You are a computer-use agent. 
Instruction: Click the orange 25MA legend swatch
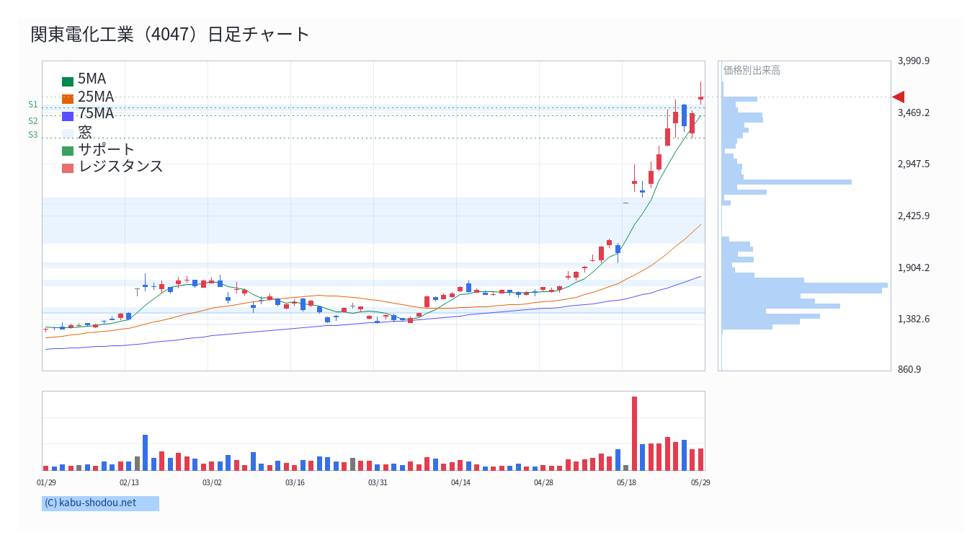pyautogui.click(x=68, y=99)
